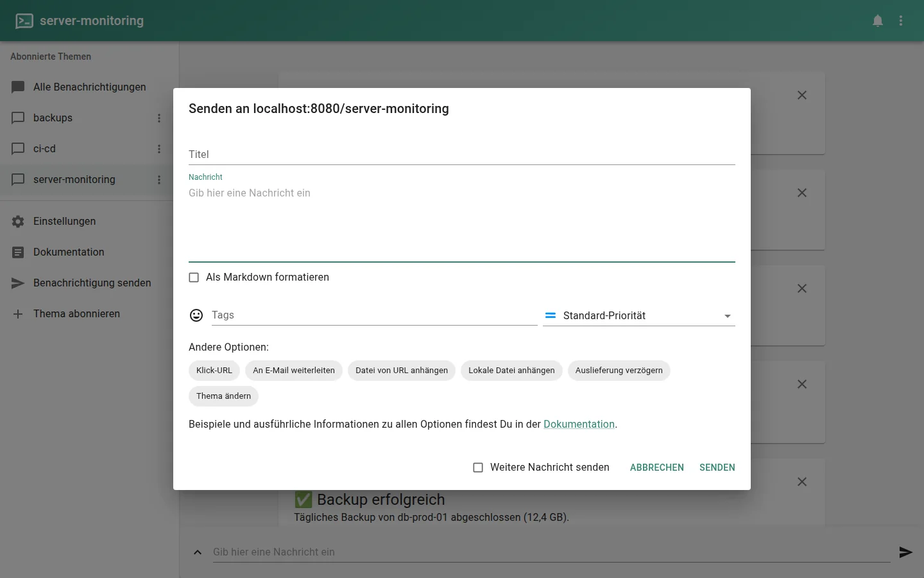Dismiss the fourth notification card
Viewport: 924px width, 578px height.
click(802, 384)
